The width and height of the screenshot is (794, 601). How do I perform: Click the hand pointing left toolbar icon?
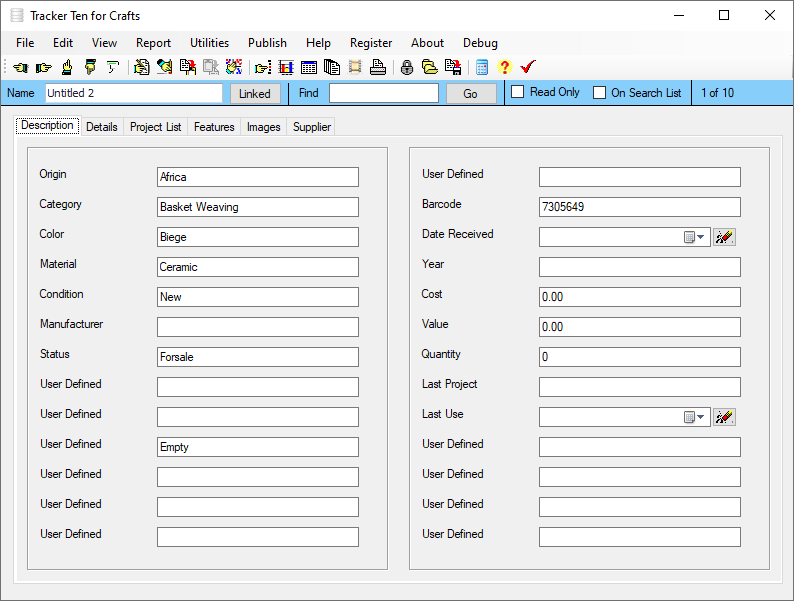pyautogui.click(x=20, y=67)
